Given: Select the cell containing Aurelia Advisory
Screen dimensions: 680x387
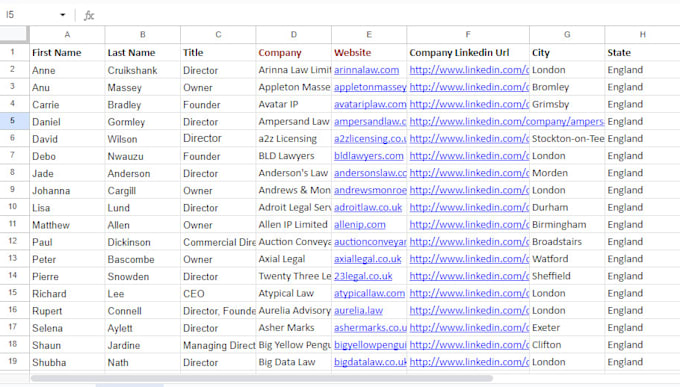Looking at the screenshot, I should [294, 311].
